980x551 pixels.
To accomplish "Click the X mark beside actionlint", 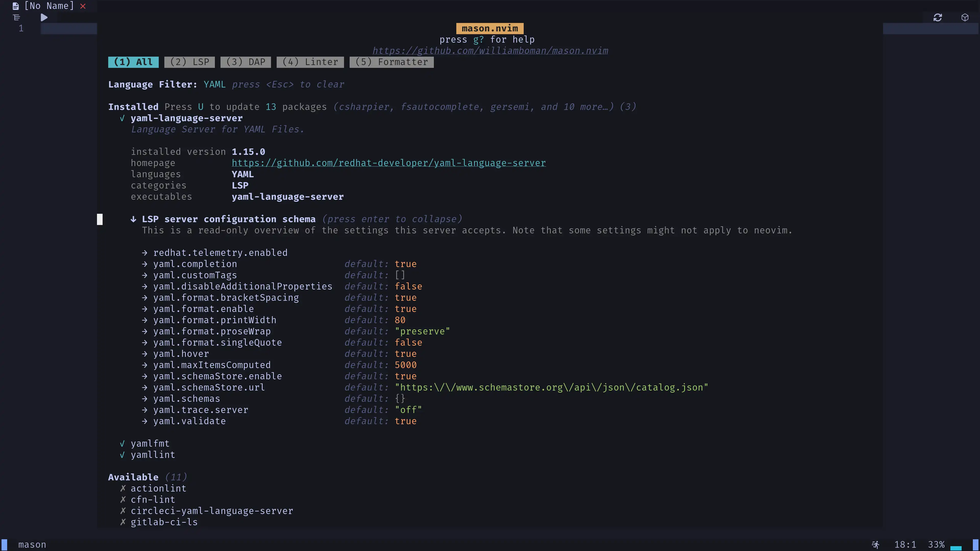I will click(x=122, y=488).
